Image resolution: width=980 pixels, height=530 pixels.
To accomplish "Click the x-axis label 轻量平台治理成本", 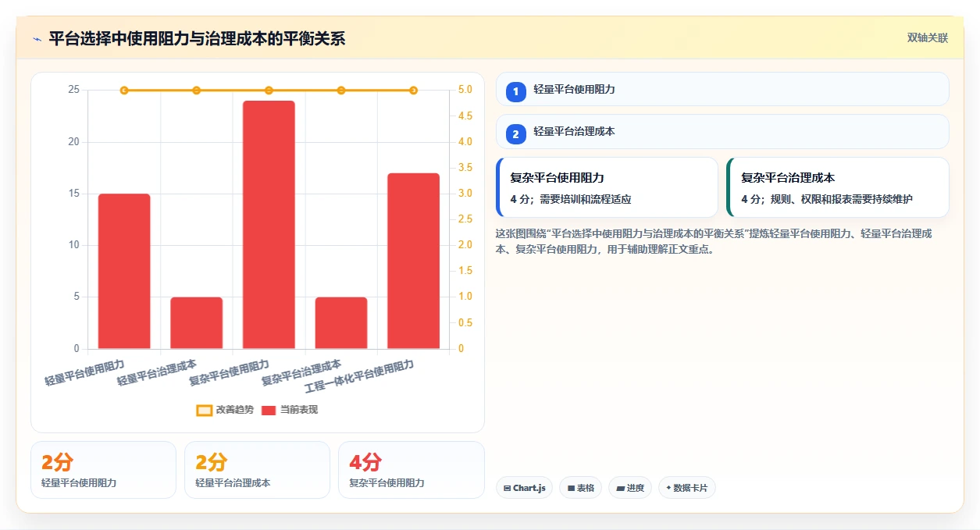I will click(x=157, y=373).
